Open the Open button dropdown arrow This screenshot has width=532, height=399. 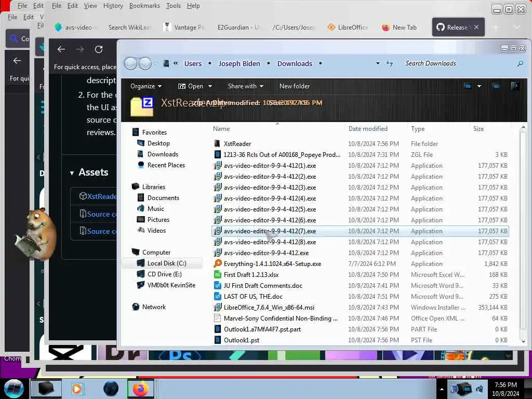[x=210, y=86]
